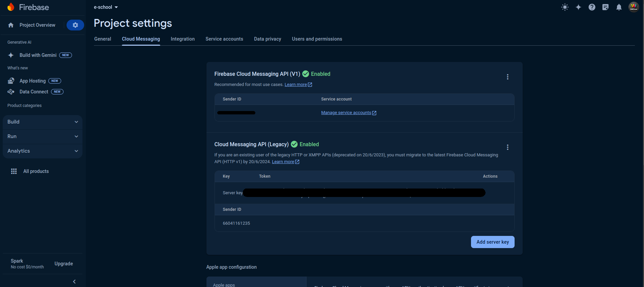Click the Project settings heading
The width and height of the screenshot is (644, 287).
point(133,23)
